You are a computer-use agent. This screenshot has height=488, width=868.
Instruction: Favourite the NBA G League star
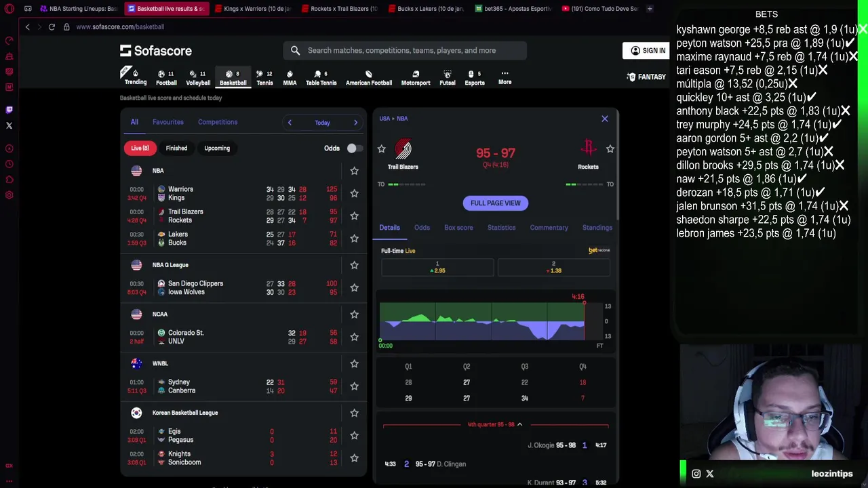pos(354,265)
